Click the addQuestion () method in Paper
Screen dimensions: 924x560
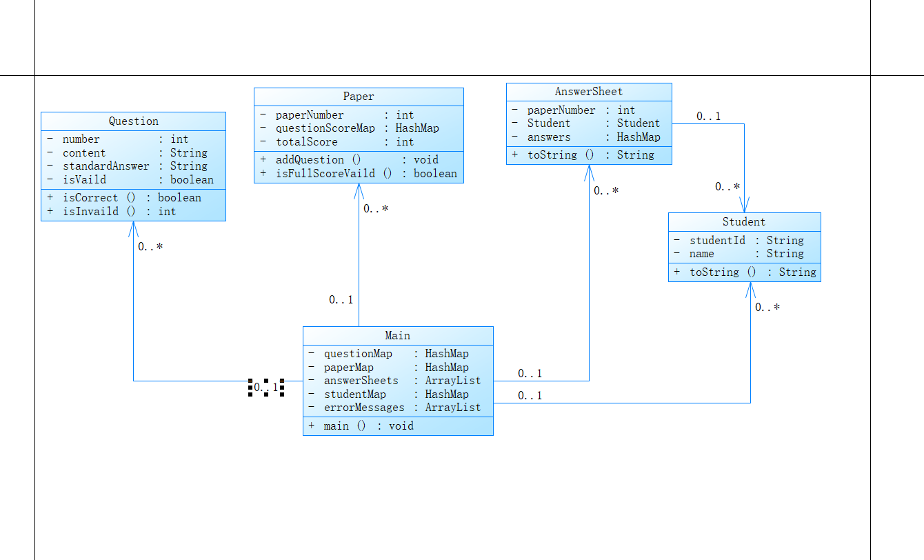pos(359,160)
